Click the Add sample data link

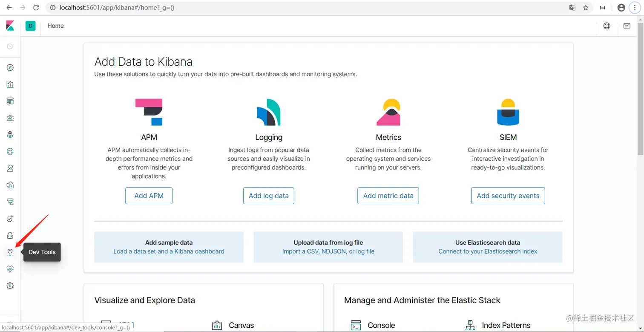tap(169, 251)
